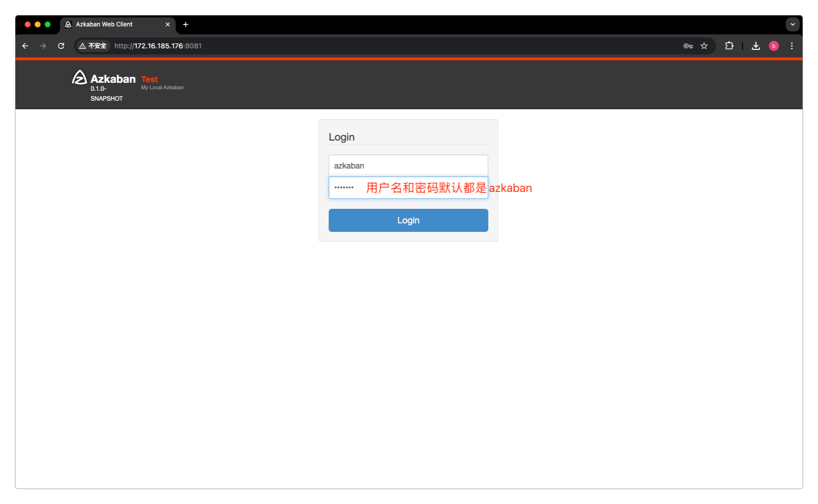818x504 pixels.
Task: Reload the Azkaban page
Action: (61, 46)
